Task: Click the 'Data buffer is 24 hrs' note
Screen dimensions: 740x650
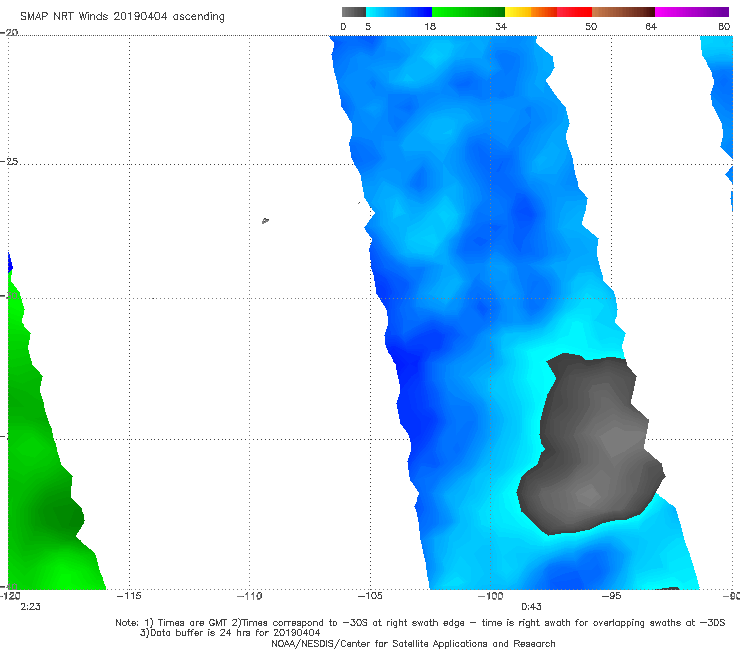Action: point(230,633)
